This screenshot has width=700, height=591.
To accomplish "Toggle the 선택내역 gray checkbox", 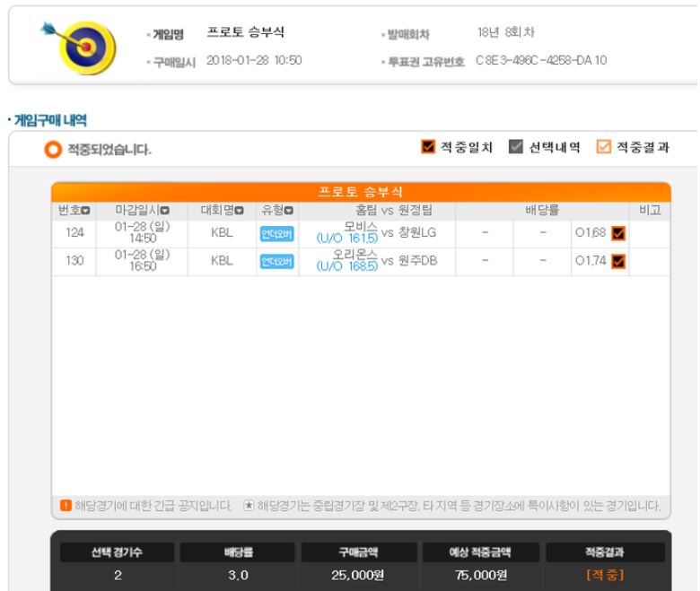I will 516,146.
